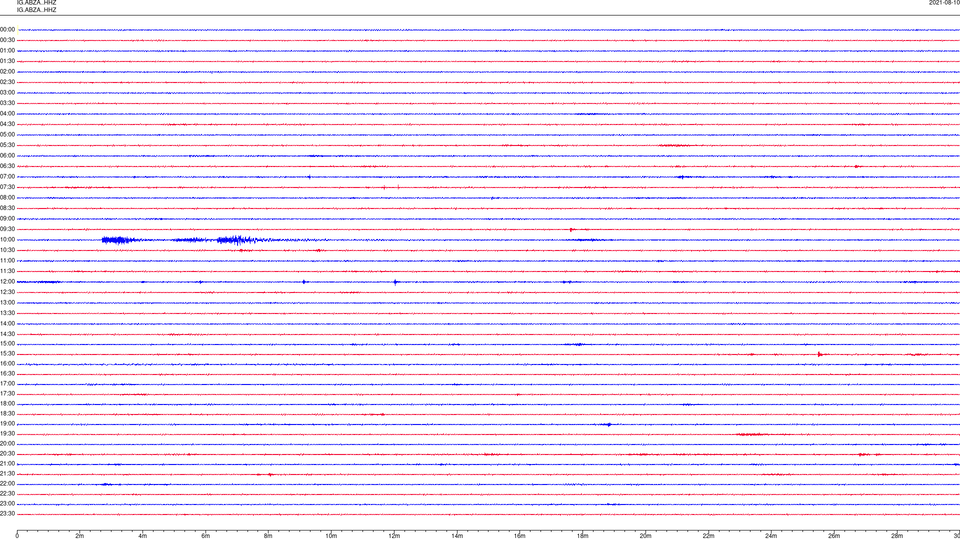Click the 23:00 time label
This screenshot has width=960, height=540.
(7, 504)
